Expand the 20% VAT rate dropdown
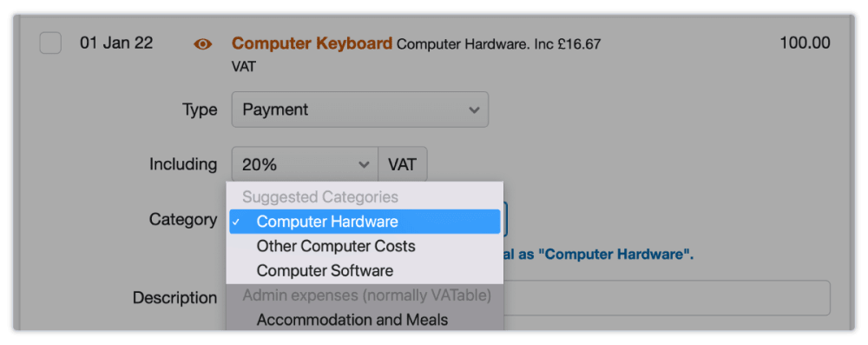Viewport: 868px width, 345px height. click(x=305, y=164)
